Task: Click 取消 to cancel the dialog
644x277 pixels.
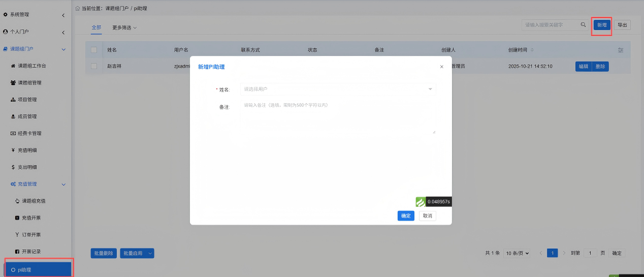Action: [427, 216]
